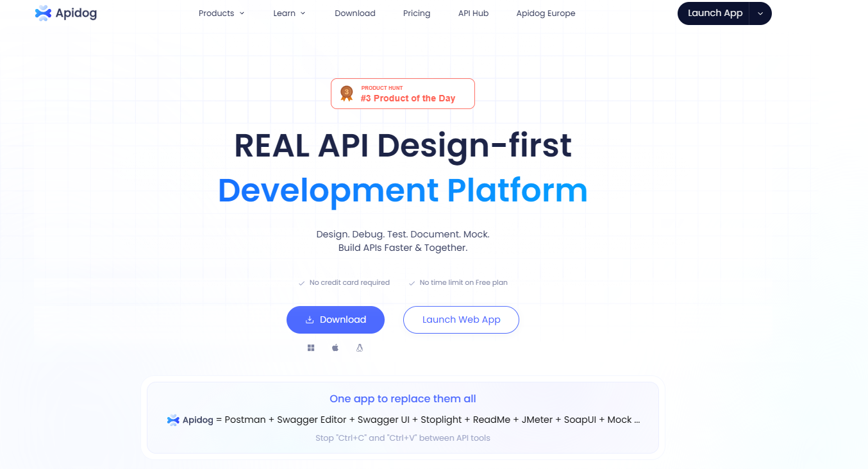Click the Launch App button
Image resolution: width=868 pixels, height=469 pixels.
point(715,13)
